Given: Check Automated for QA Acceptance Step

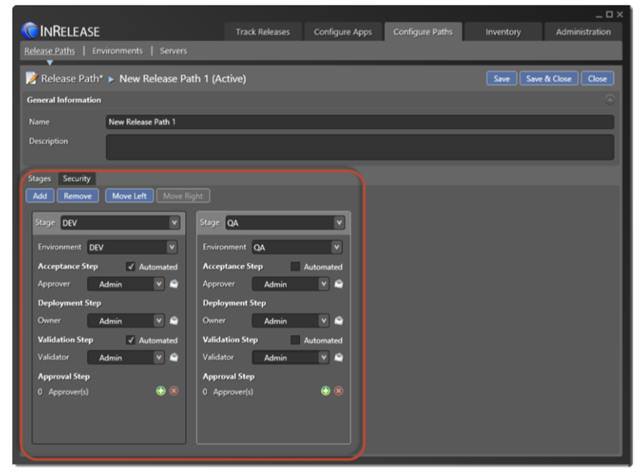Looking at the screenshot, I should pos(295,266).
